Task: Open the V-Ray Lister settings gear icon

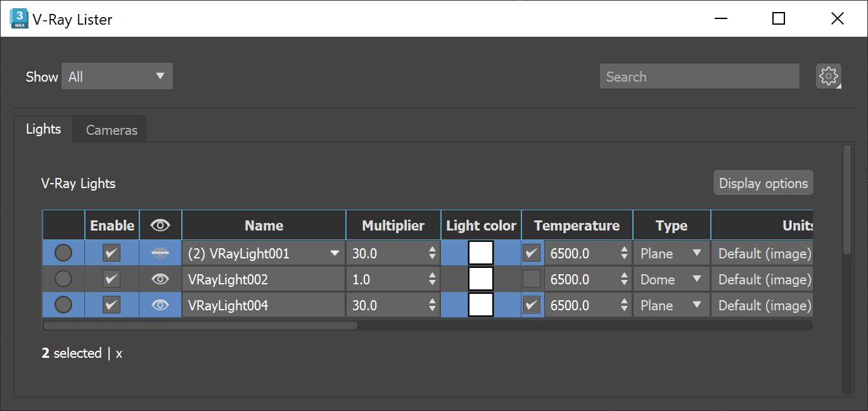Action: [x=829, y=76]
